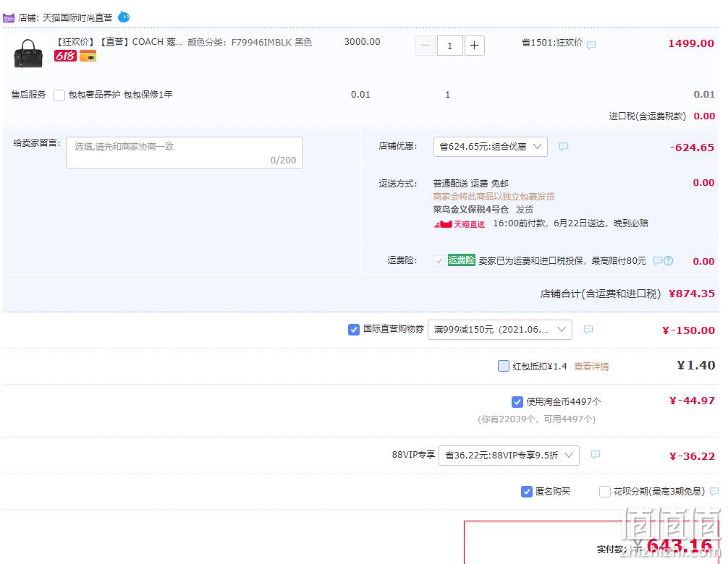Viewport: 728px width, 564px height.
Task: Open the 查看详情 red envelope details link
Action: [x=591, y=367]
